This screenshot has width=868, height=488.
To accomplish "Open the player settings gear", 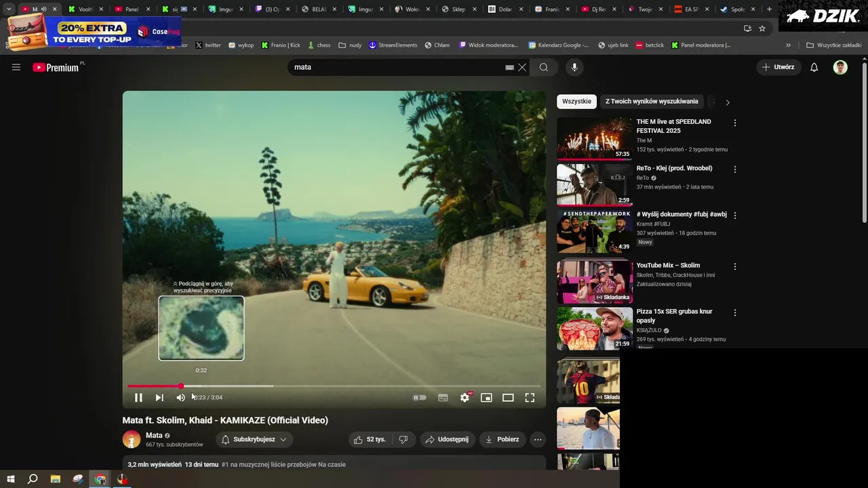I will 465,398.
